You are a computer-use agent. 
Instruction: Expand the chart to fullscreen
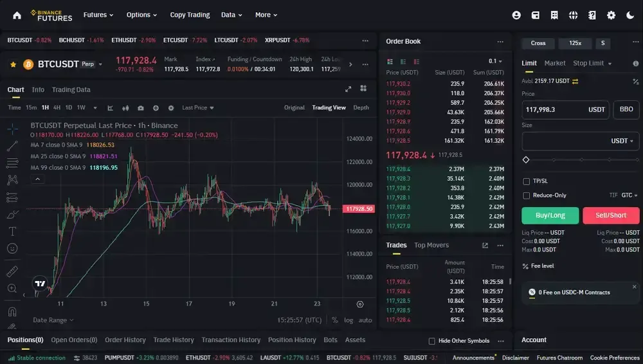point(348,89)
